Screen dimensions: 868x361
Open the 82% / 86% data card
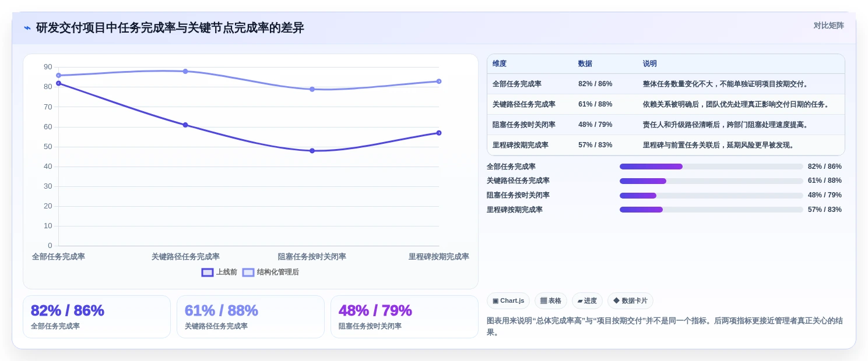pyautogui.click(x=97, y=317)
